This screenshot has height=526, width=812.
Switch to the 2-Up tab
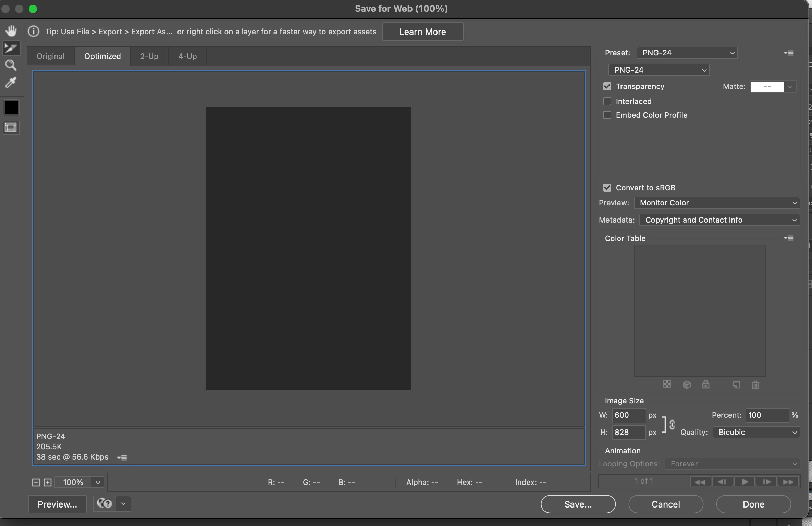[x=149, y=56]
